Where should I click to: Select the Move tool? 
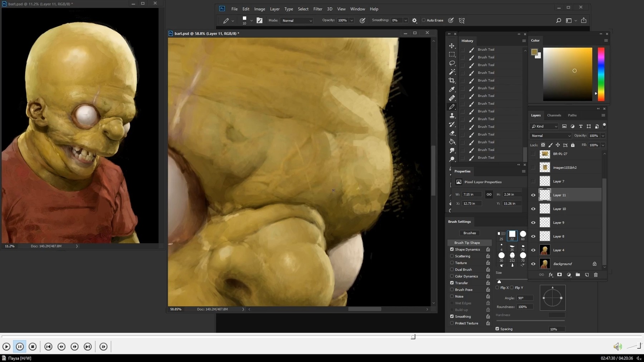tap(452, 46)
